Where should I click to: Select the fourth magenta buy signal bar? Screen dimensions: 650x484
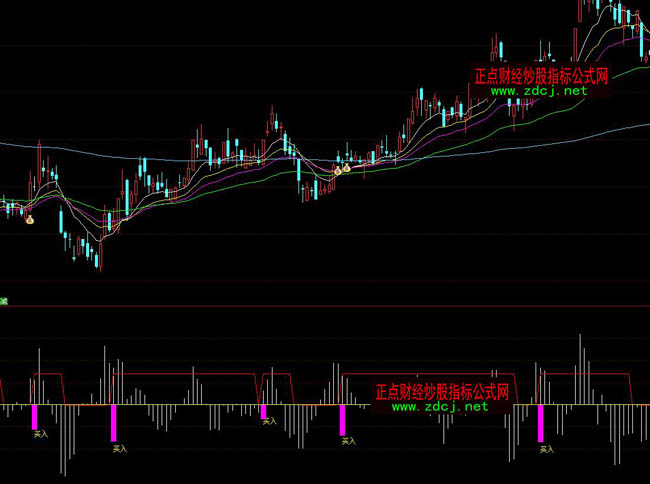[342, 419]
